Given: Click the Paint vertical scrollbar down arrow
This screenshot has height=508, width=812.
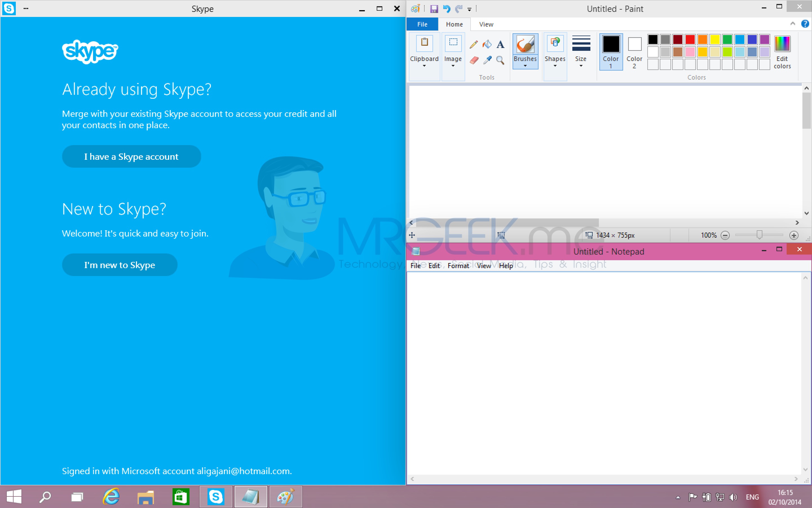Looking at the screenshot, I should [x=807, y=213].
